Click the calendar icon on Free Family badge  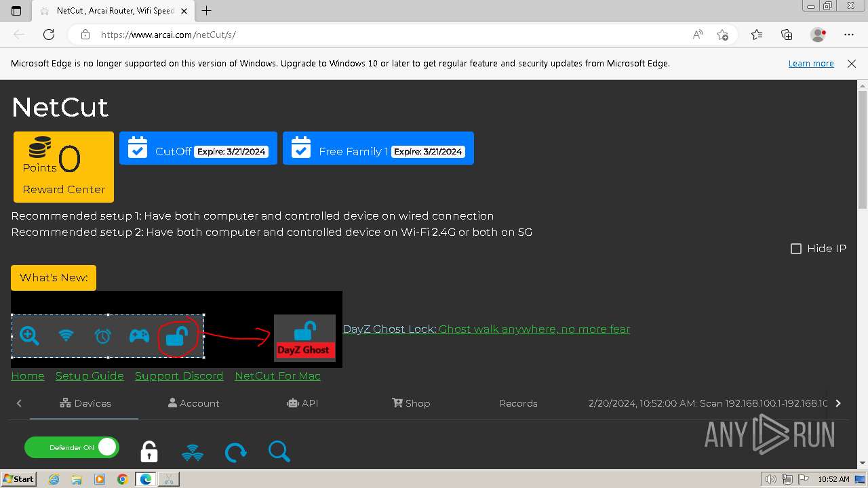pos(301,148)
